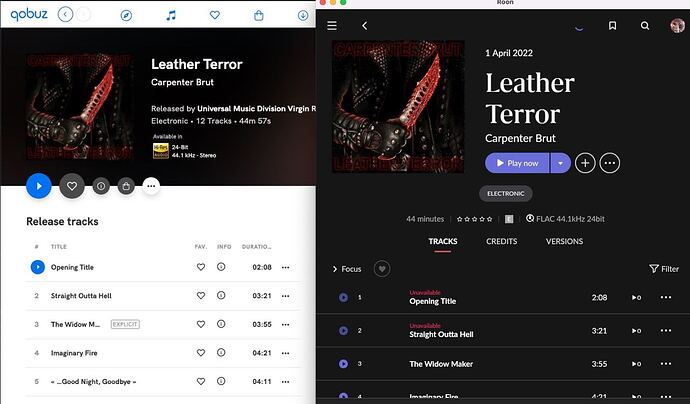Viewport: 690px width, 404px height.
Task: Expand the Focus chevron in Roon
Action: click(334, 269)
